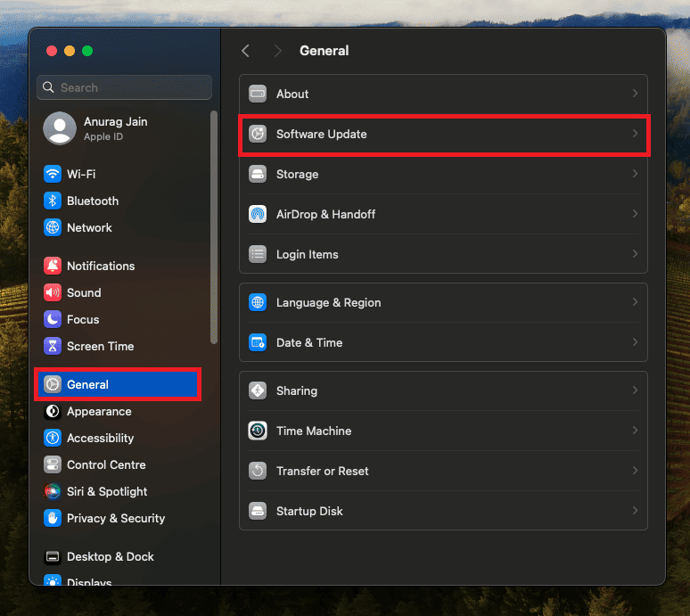The image size is (690, 616).
Task: Click the "Login Items" label
Action: point(308,254)
